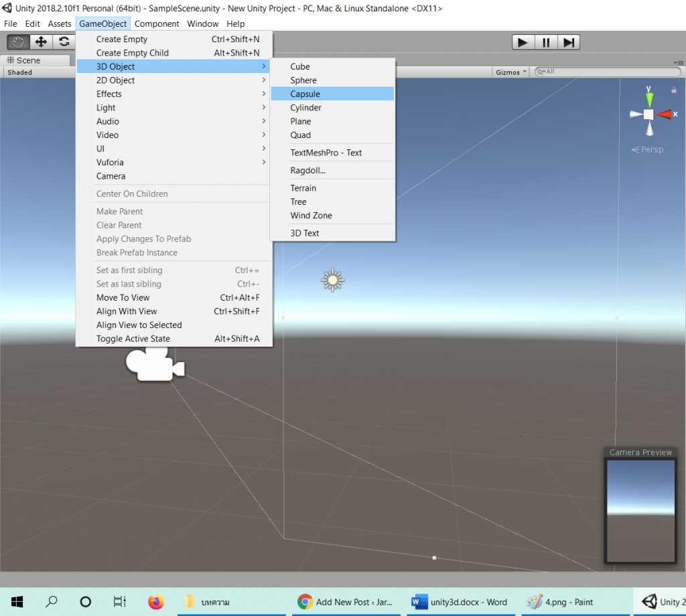Click the scene search field

pyautogui.click(x=608, y=72)
